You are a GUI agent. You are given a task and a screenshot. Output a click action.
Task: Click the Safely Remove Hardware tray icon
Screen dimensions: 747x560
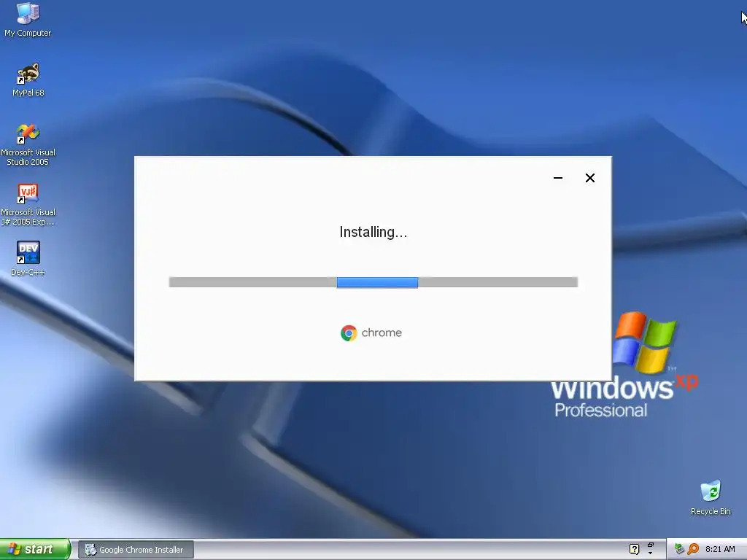(679, 549)
